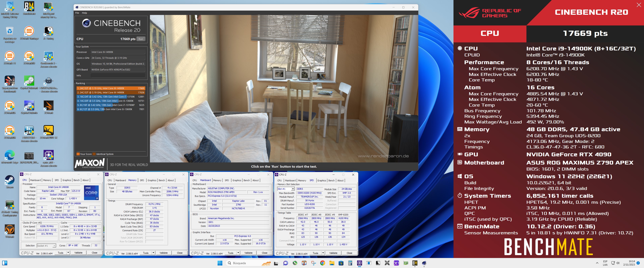Open the BenchMate desktop shortcut
644x268 pixels.
coord(29,9)
